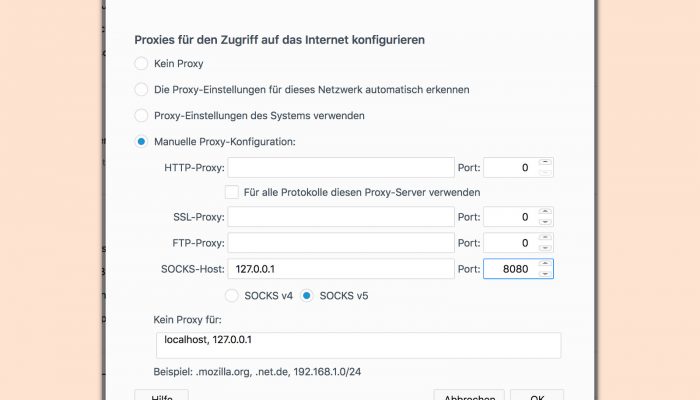The image size is (700, 400).
Task: Click the HTTP-Proxy address field
Action: click(x=341, y=168)
